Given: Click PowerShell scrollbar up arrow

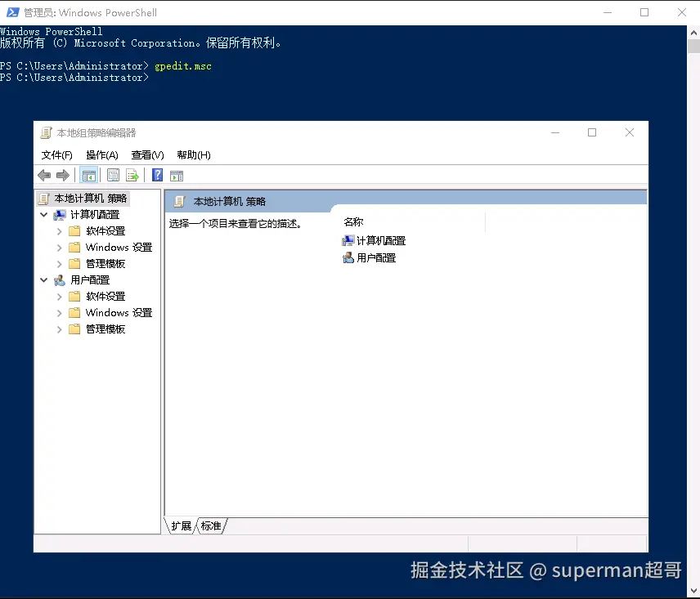Looking at the screenshot, I should click(x=693, y=33).
